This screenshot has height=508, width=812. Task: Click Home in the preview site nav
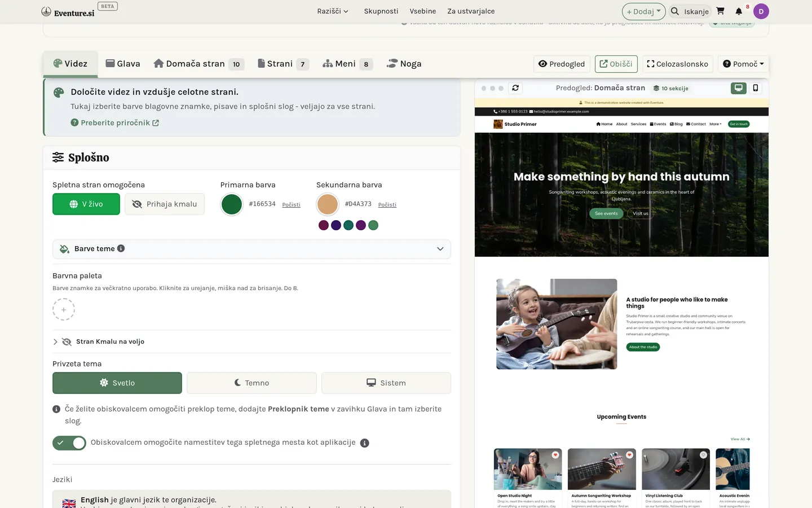click(x=604, y=124)
